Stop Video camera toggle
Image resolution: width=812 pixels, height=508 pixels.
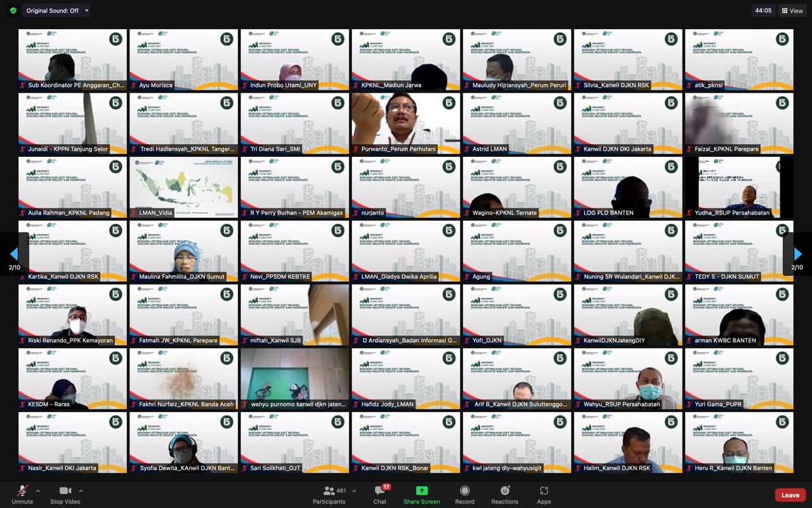point(65,495)
